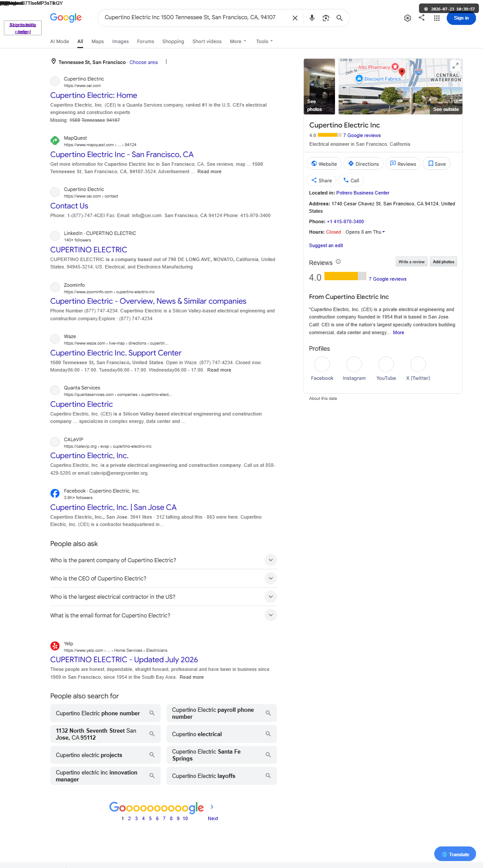489x868 pixels.
Task: Click the See photos thumbnail
Action: (319, 87)
